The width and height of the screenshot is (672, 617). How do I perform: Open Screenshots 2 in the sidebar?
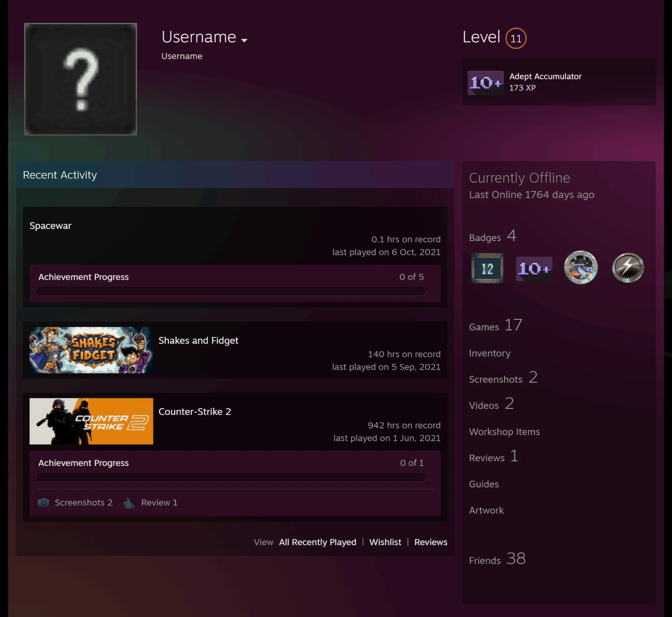coord(503,378)
